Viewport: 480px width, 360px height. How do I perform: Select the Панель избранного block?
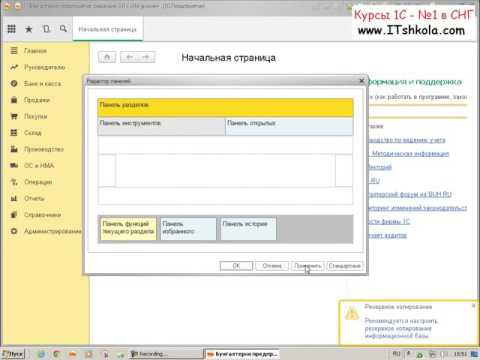click(x=188, y=229)
